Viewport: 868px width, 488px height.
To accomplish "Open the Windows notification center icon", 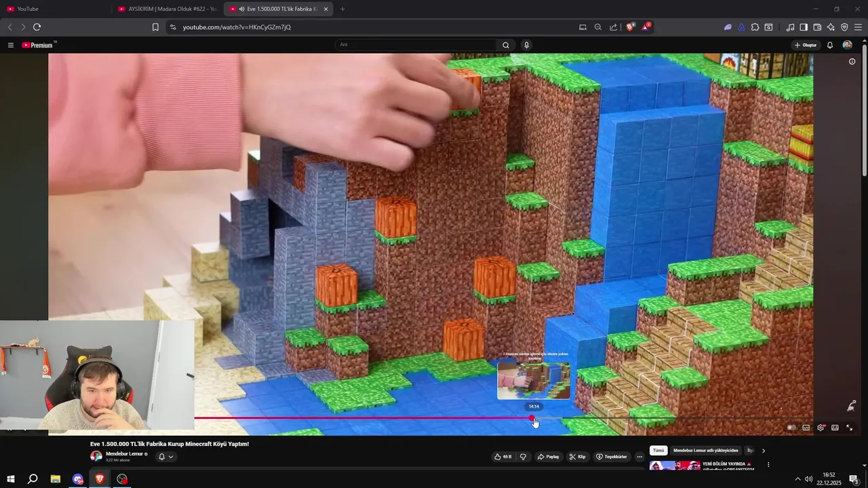I will [x=854, y=479].
